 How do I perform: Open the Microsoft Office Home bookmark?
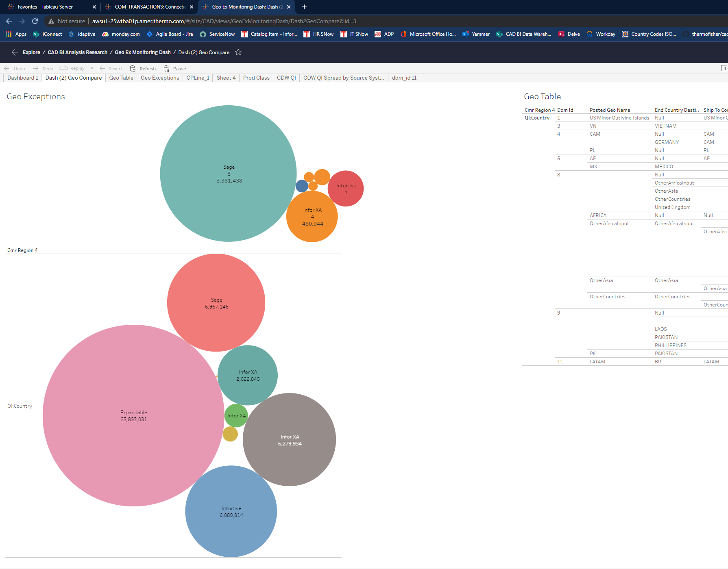point(428,34)
